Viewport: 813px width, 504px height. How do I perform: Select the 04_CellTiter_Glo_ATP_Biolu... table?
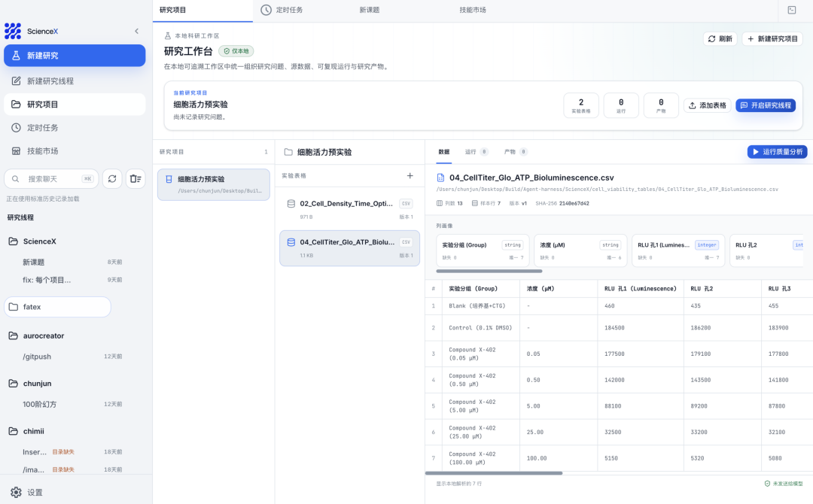tap(350, 248)
